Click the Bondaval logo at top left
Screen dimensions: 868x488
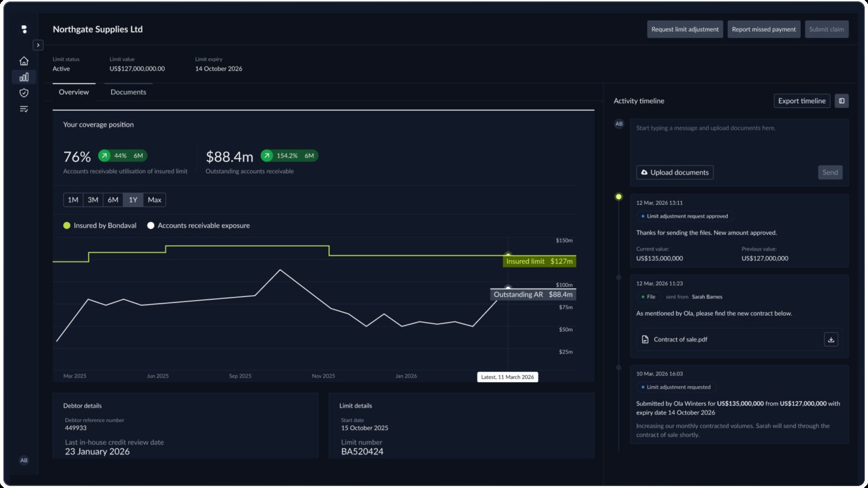[23, 29]
